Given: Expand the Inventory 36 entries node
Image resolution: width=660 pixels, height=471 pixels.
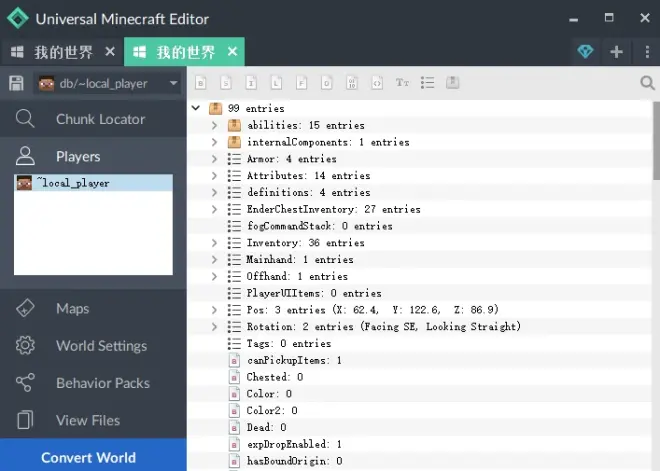Looking at the screenshot, I should coord(214,243).
